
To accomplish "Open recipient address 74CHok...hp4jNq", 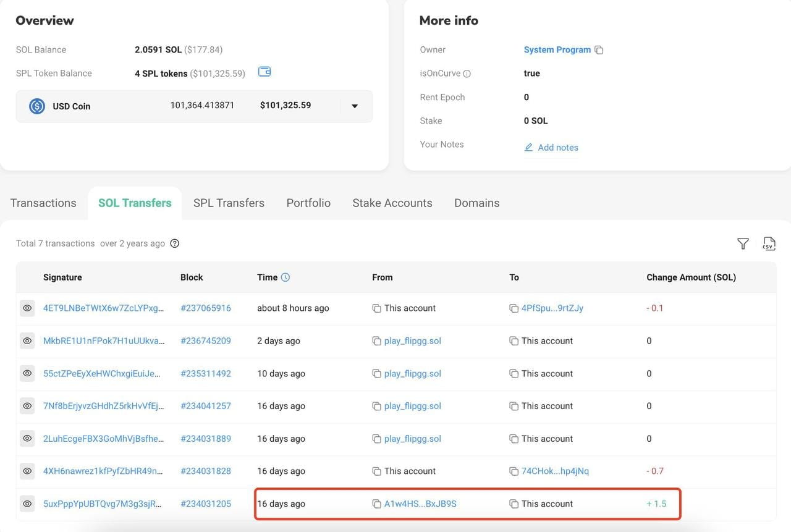I will [x=555, y=471].
